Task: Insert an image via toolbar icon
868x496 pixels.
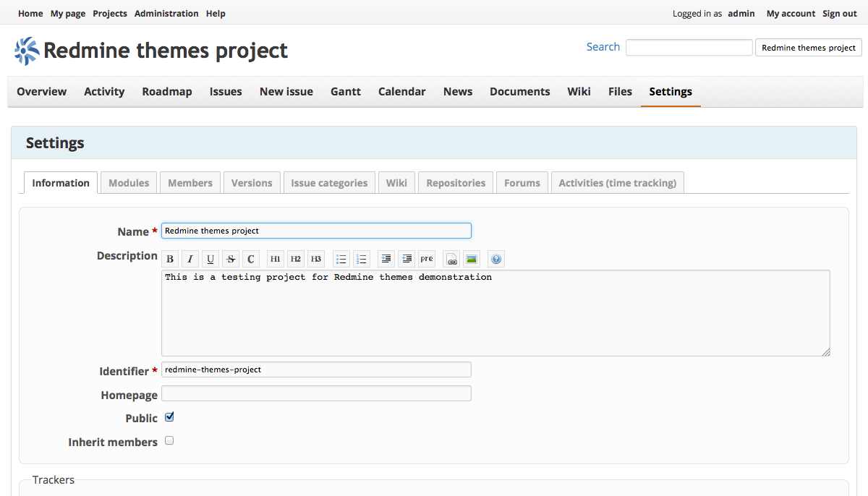Action: click(x=472, y=259)
